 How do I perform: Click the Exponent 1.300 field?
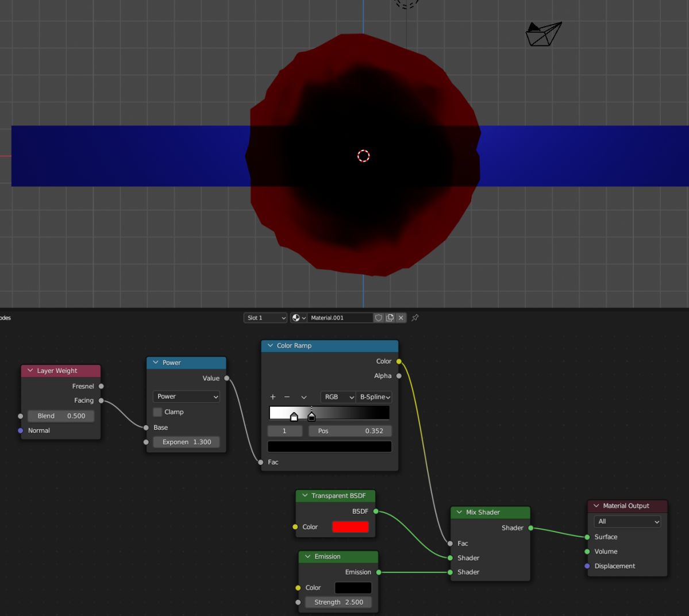point(186,442)
